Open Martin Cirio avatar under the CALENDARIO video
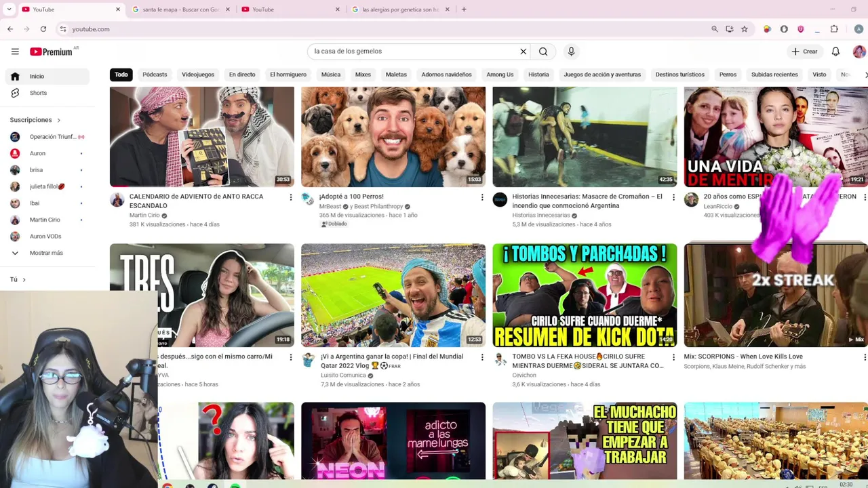Viewport: 868px width, 488px height. click(117, 200)
